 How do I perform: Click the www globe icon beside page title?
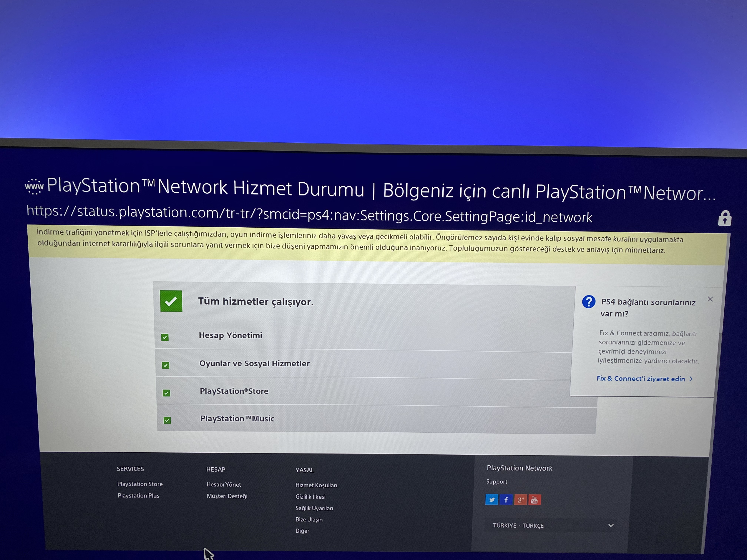pos(34,186)
